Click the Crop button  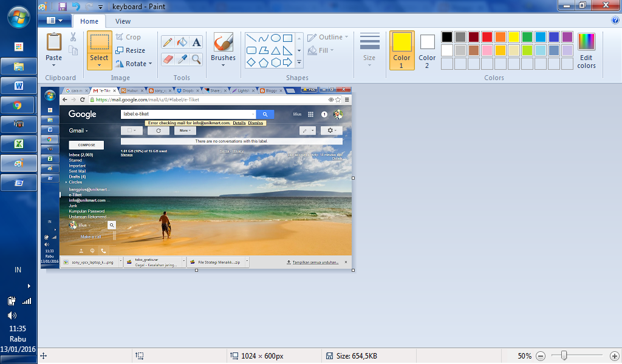[128, 37]
